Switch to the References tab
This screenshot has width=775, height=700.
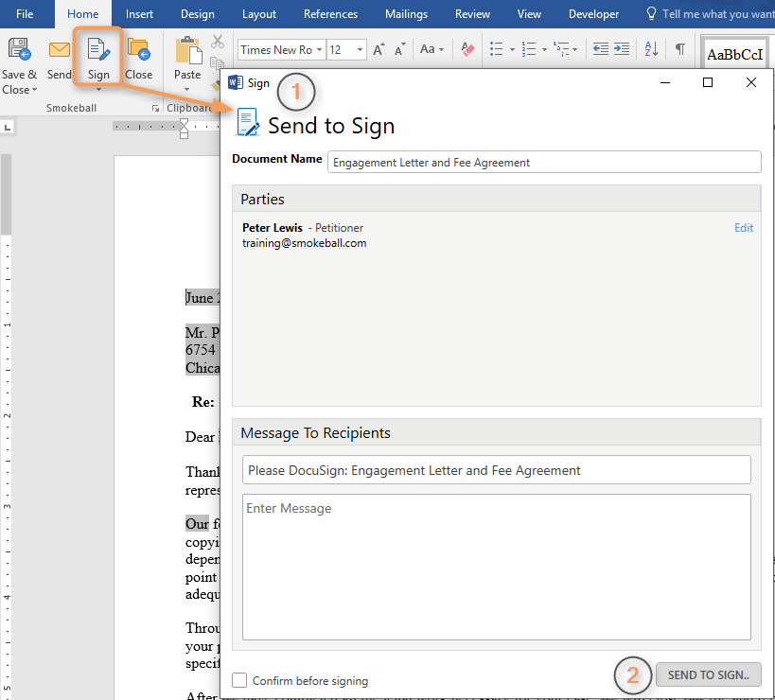(x=330, y=14)
